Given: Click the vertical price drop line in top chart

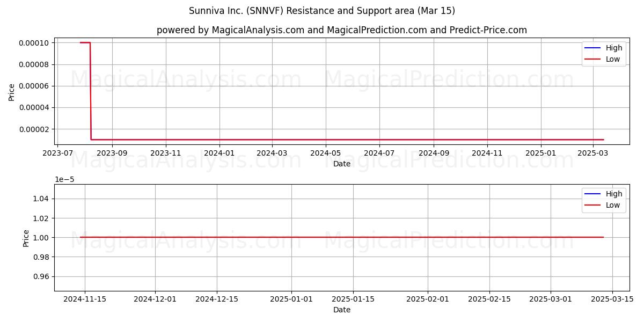Looking at the screenshot, I should pyautogui.click(x=91, y=91).
